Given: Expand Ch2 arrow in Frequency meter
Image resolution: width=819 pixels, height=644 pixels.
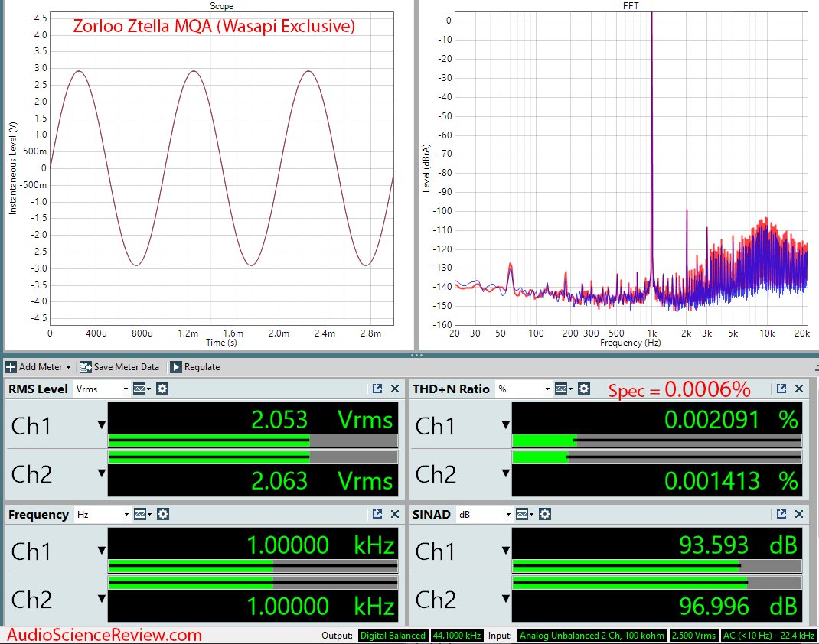Looking at the screenshot, I should tap(102, 599).
